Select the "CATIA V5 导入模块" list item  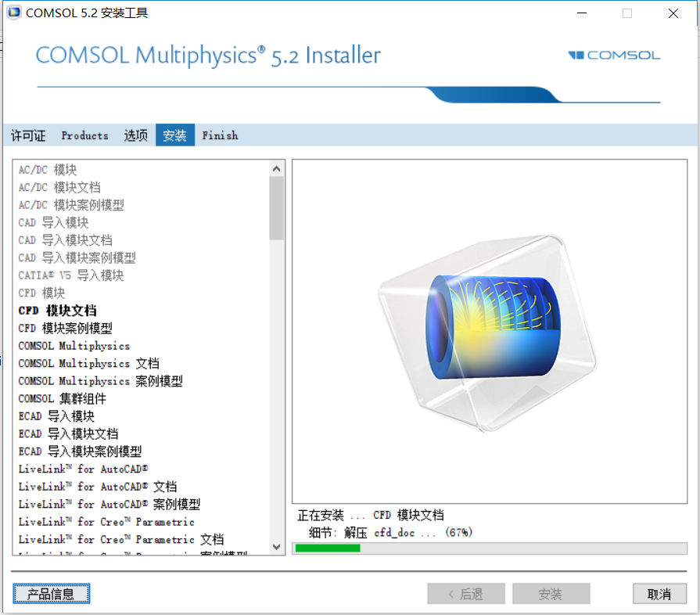[x=71, y=275]
